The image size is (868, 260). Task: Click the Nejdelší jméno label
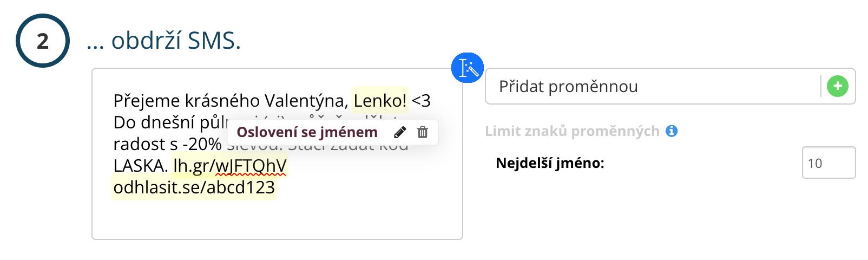pyautogui.click(x=550, y=163)
